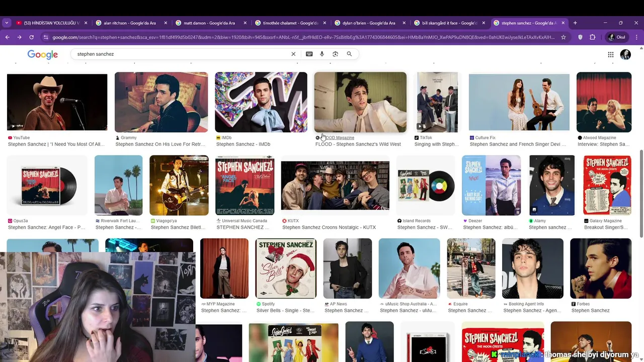Open 'Stephen Sanchez On His Love For Retr...' link
The height and width of the screenshot is (362, 644).
point(160,144)
